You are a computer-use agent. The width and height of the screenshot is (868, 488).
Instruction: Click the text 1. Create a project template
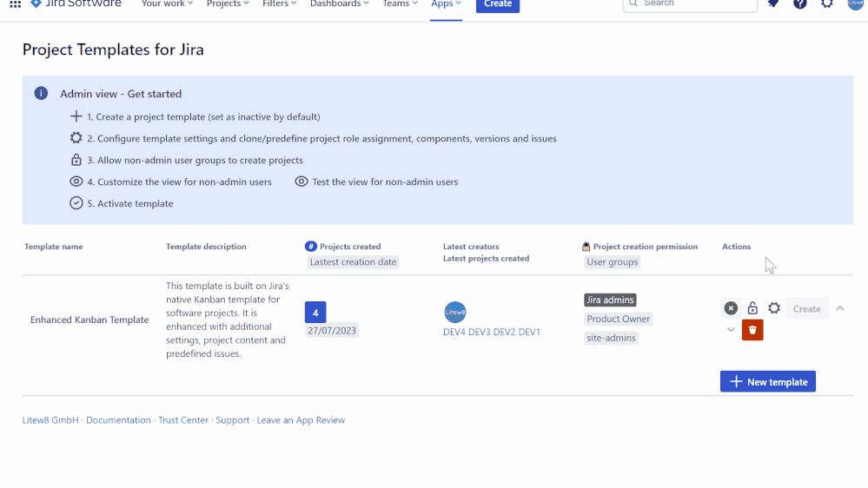pyautogui.click(x=146, y=116)
